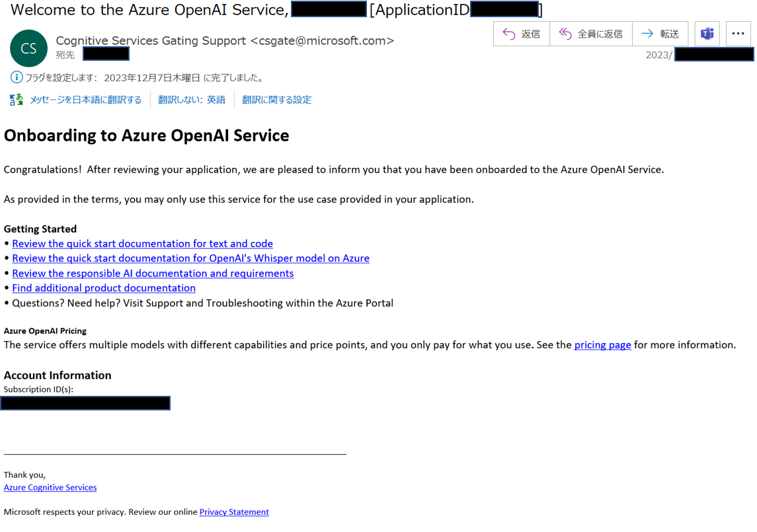
Task: Click the Getting Started heading
Action: tap(40, 229)
